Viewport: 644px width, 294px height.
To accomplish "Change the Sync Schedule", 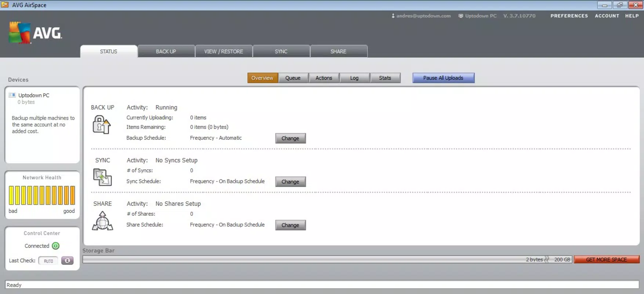I will coord(290,182).
